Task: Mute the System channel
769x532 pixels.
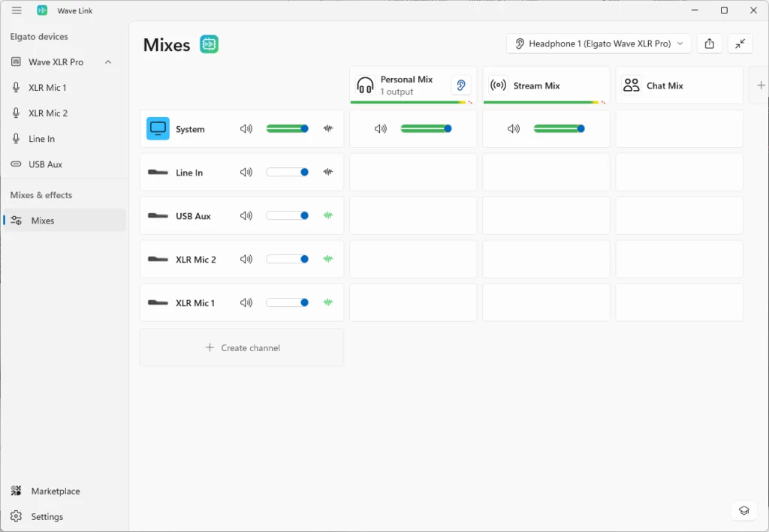Action: [246, 129]
